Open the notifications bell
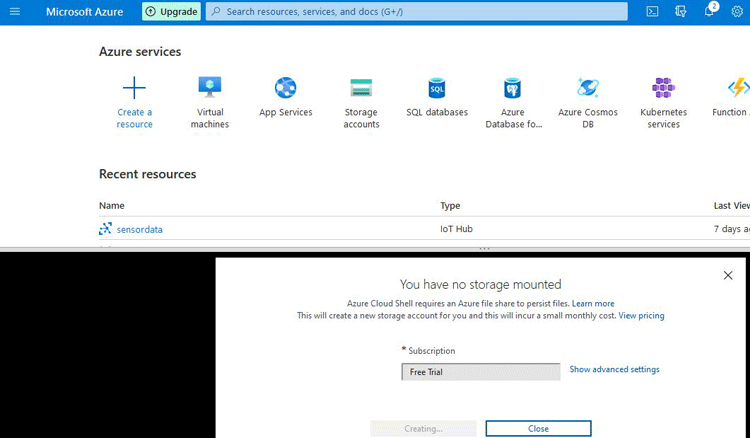 (x=709, y=11)
